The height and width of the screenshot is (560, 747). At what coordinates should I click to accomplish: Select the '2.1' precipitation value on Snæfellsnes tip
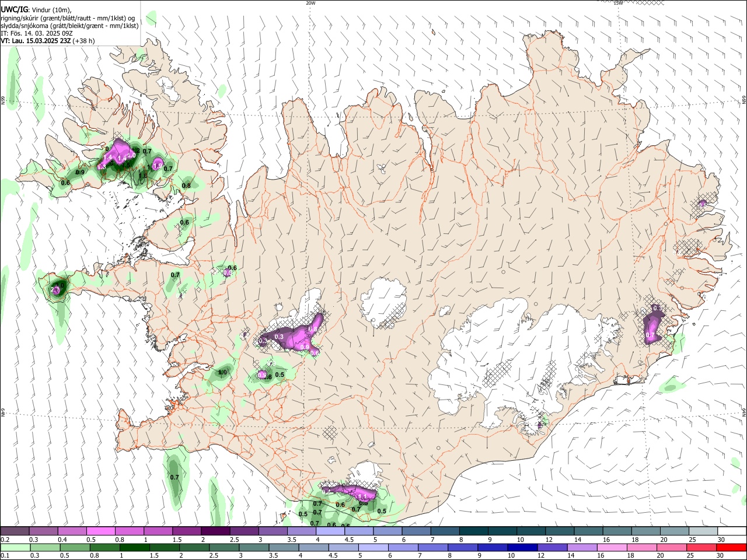tap(55, 290)
